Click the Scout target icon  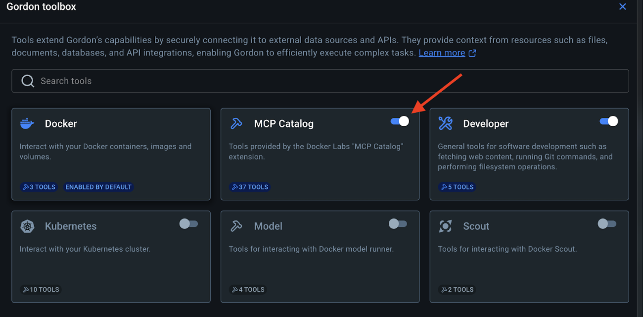(x=445, y=226)
